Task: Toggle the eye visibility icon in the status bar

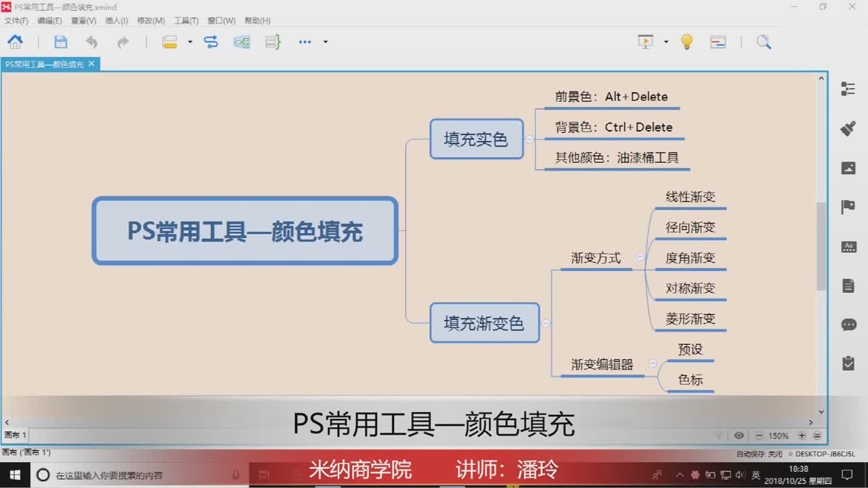Action: pyautogui.click(x=739, y=436)
